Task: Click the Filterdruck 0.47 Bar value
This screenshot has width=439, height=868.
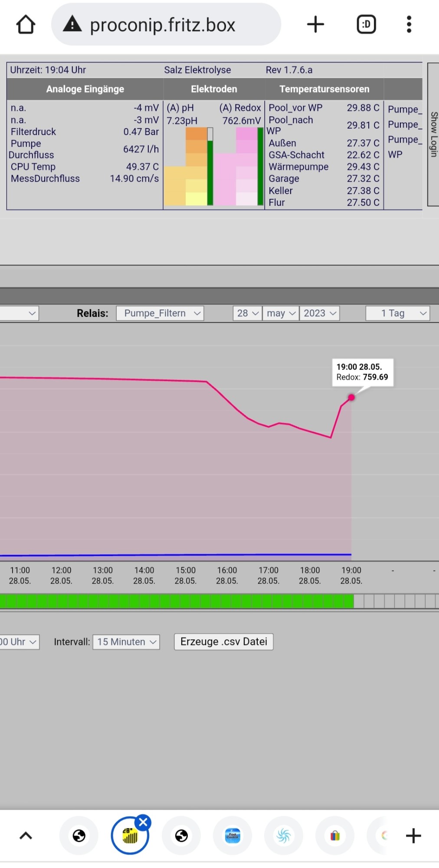Action: 141,132
